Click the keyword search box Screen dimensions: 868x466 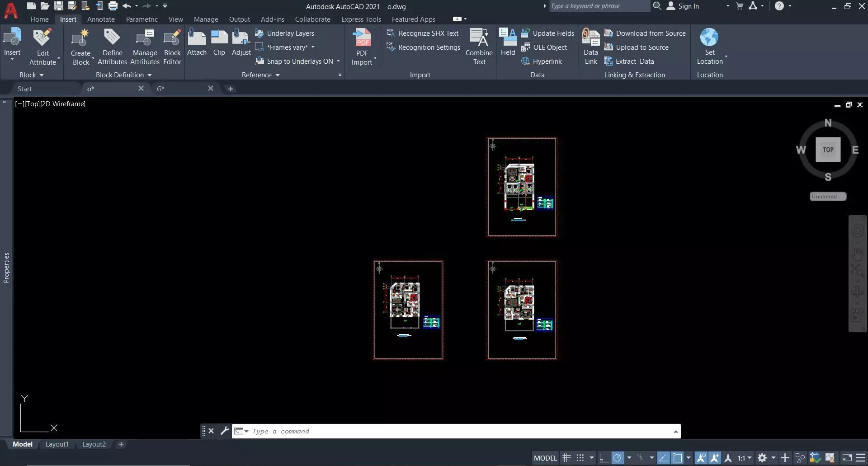coord(599,6)
